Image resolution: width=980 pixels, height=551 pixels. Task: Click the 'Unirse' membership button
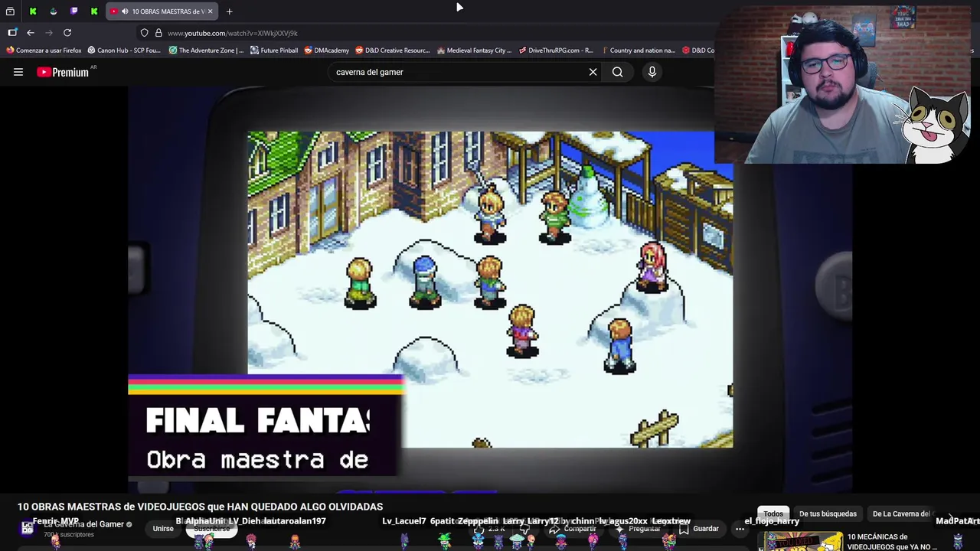coord(163,528)
